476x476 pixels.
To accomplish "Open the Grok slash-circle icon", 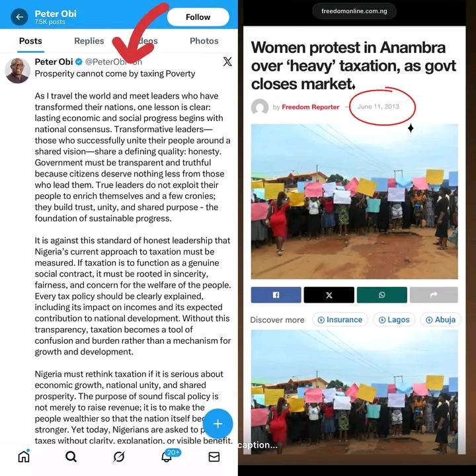I will point(119,457).
